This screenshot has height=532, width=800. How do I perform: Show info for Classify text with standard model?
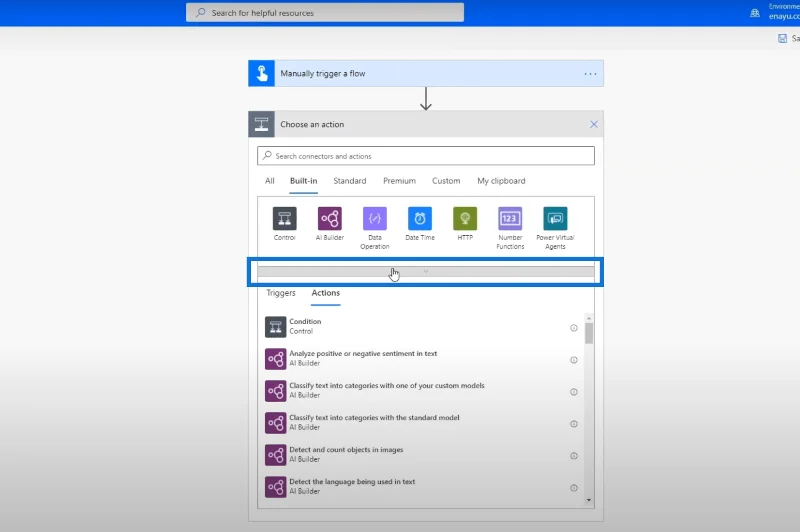click(573, 424)
